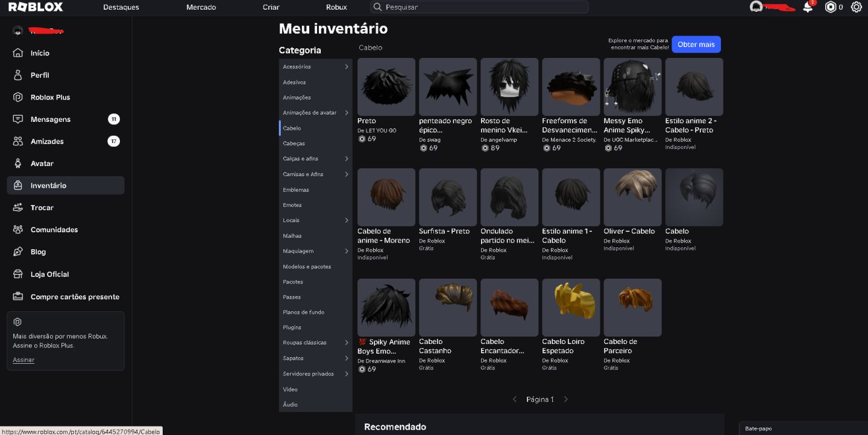Expand the Sapatos category
This screenshot has height=435, width=868.
coord(347,358)
